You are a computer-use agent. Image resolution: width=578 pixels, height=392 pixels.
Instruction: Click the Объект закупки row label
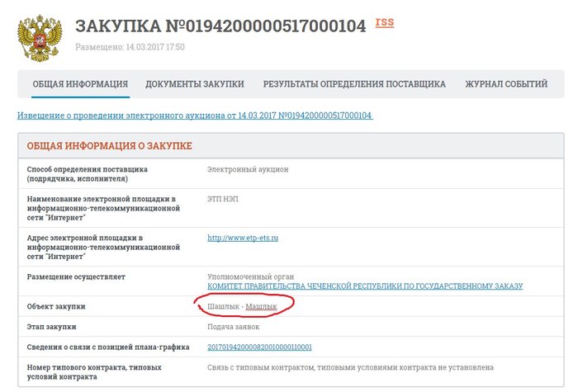point(56,307)
